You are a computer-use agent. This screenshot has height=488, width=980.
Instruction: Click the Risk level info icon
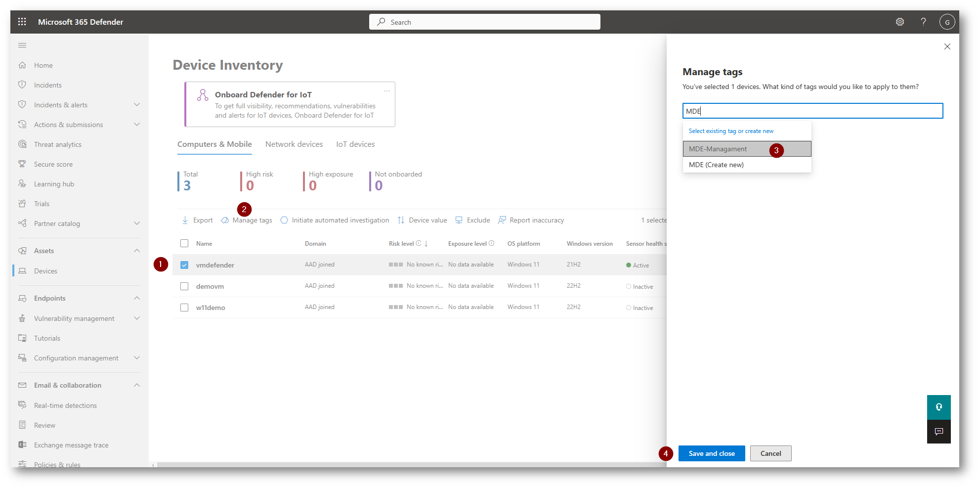click(x=419, y=243)
